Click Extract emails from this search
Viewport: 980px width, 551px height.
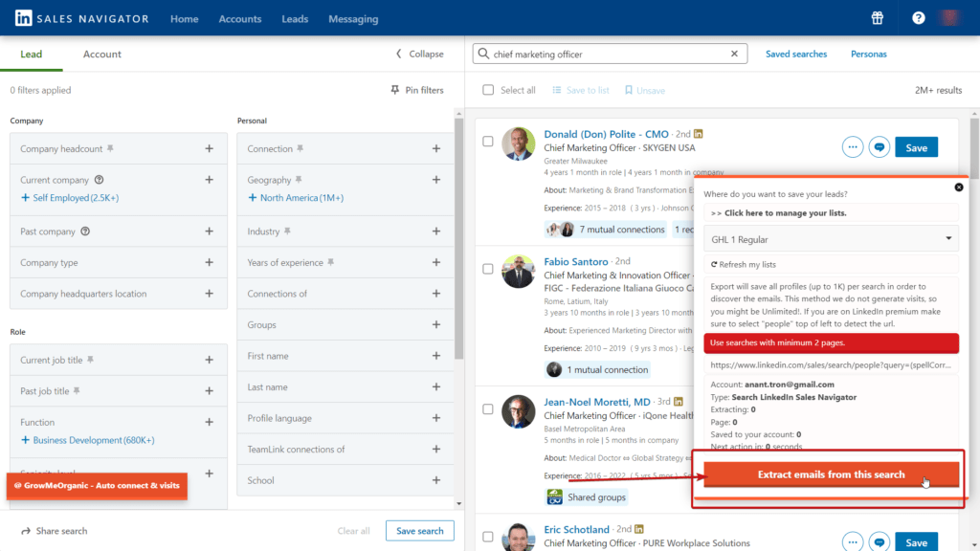(x=832, y=474)
